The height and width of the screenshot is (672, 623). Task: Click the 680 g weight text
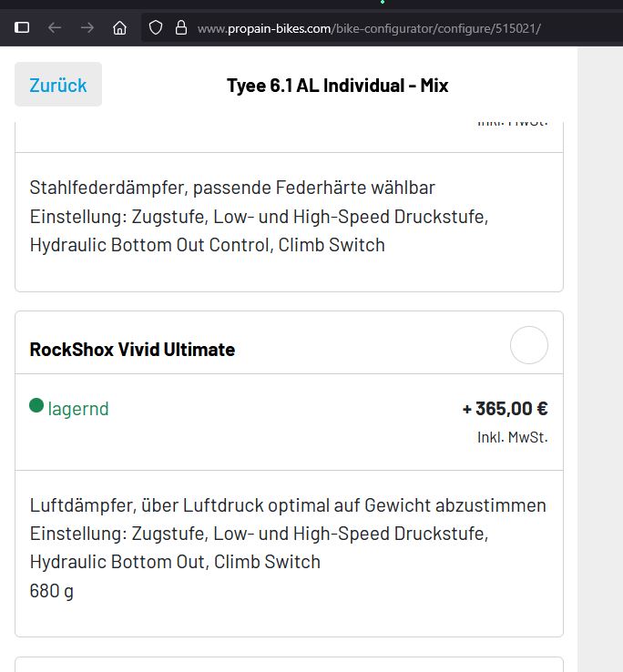[x=52, y=591]
